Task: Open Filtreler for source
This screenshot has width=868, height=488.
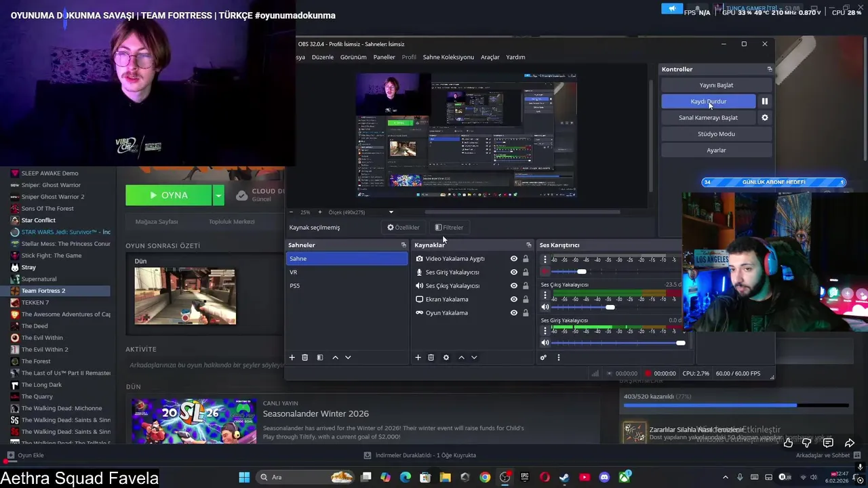Action: [x=449, y=227]
